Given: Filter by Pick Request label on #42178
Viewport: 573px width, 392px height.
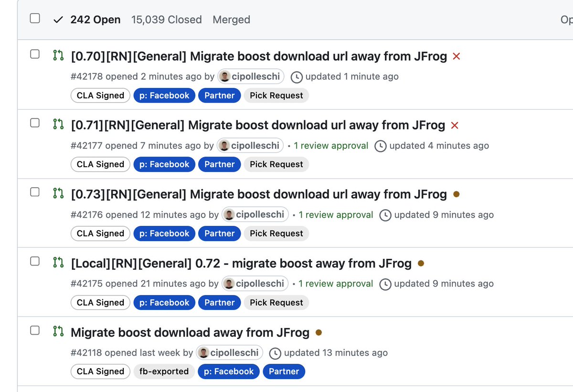Looking at the screenshot, I should 276,95.
